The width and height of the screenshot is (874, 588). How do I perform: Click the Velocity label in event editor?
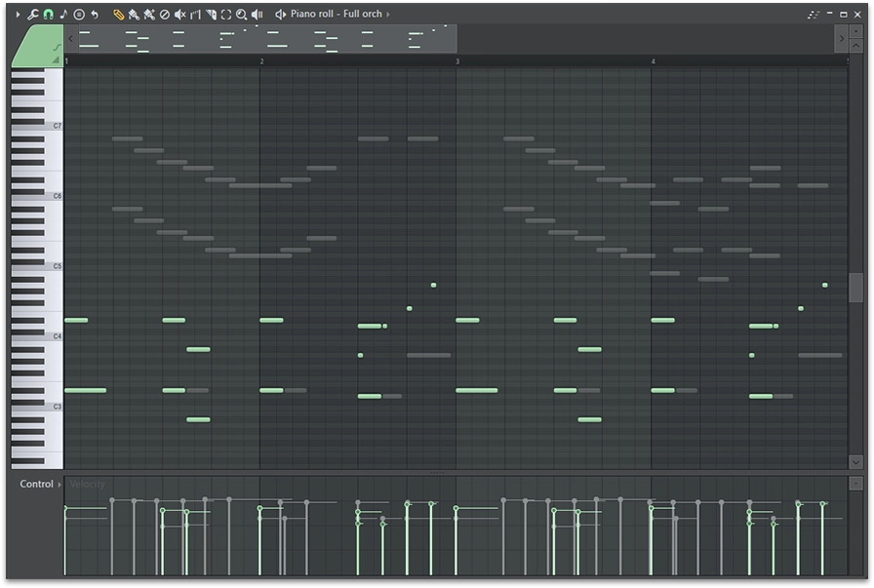point(87,485)
